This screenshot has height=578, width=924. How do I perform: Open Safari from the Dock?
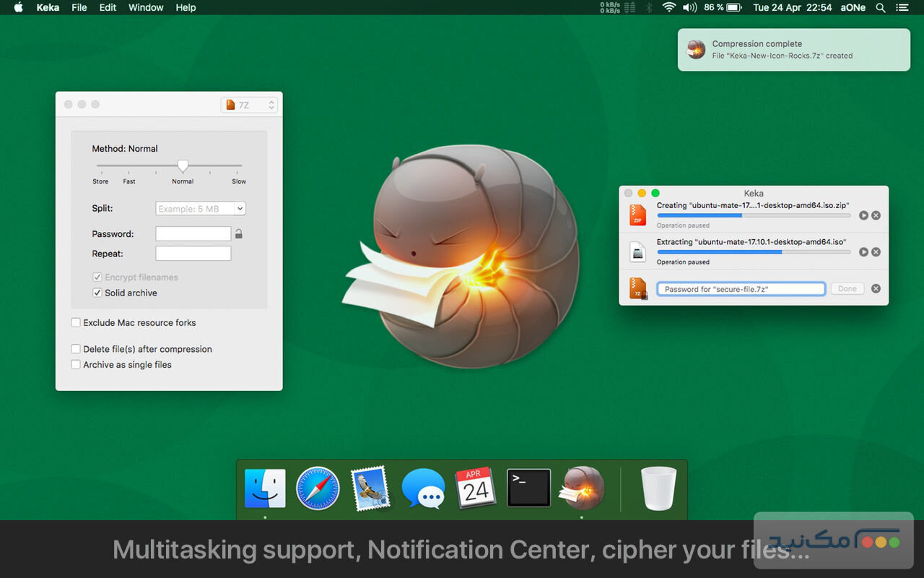pyautogui.click(x=318, y=488)
